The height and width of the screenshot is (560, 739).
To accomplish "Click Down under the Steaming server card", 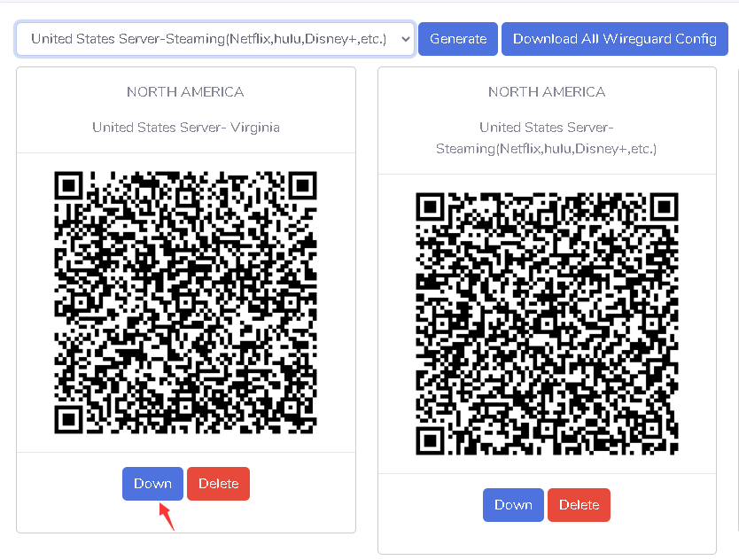I will (513, 505).
